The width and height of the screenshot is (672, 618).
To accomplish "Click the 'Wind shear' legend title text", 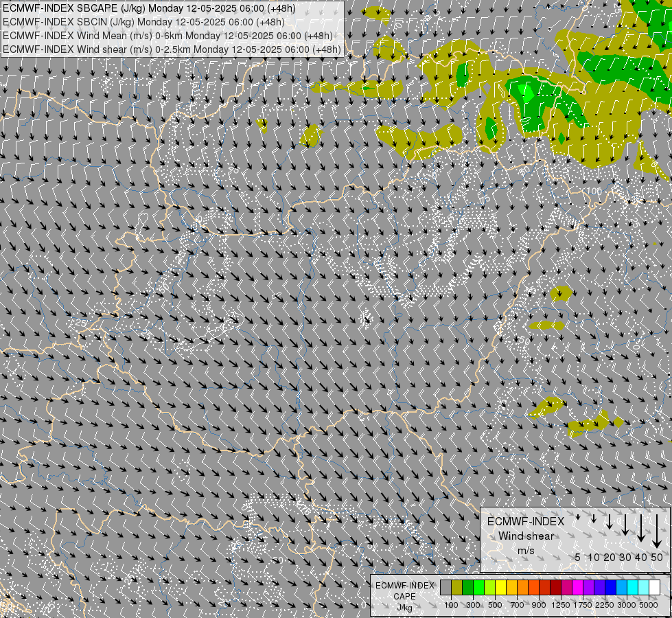I will (526, 536).
